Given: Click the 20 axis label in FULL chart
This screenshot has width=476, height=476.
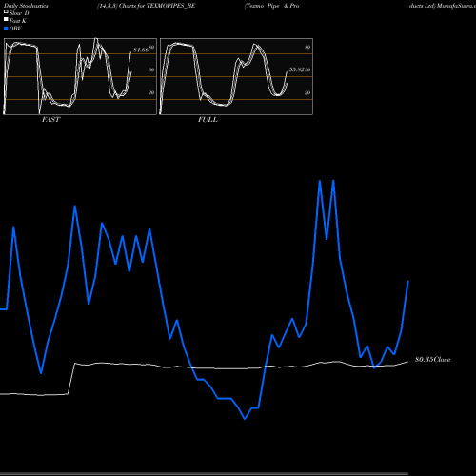Looking at the screenshot, I should click(307, 92).
